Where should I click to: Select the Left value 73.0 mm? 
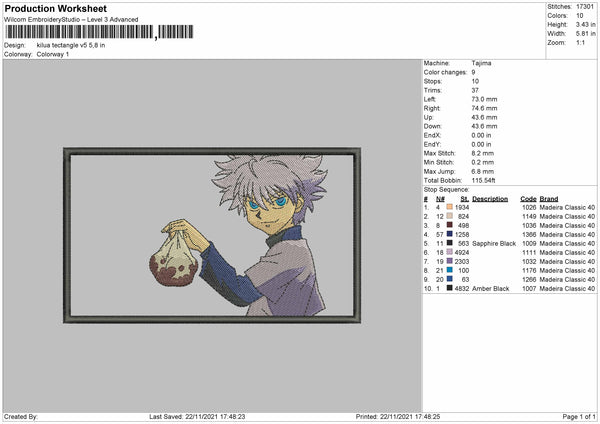[484, 99]
